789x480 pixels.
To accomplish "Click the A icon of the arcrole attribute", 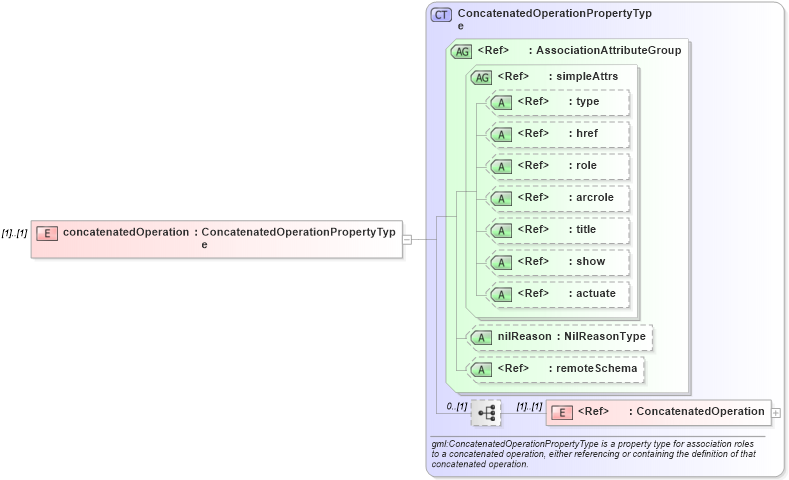I will 501,199.
